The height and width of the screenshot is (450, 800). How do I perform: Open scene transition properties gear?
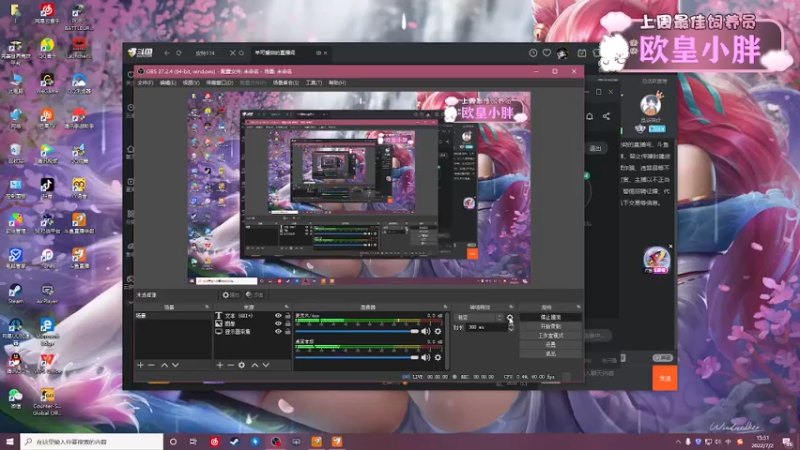[510, 317]
